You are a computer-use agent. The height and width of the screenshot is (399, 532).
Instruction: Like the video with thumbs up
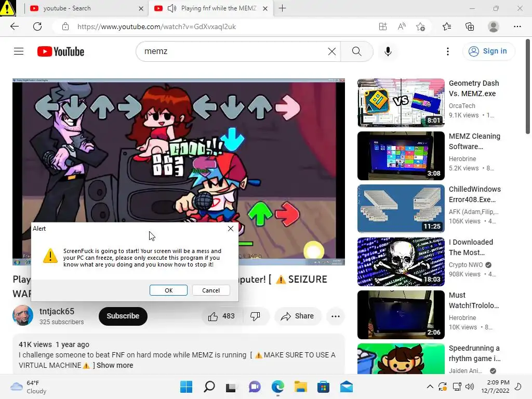click(x=221, y=316)
